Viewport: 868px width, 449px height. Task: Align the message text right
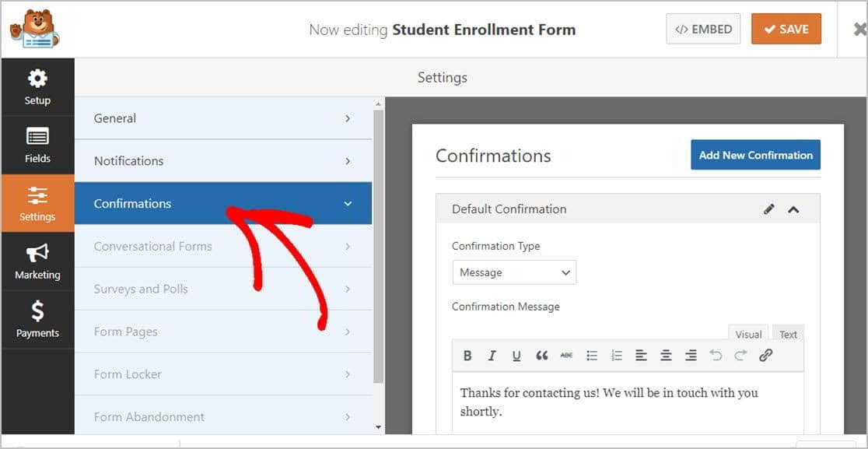click(x=691, y=356)
